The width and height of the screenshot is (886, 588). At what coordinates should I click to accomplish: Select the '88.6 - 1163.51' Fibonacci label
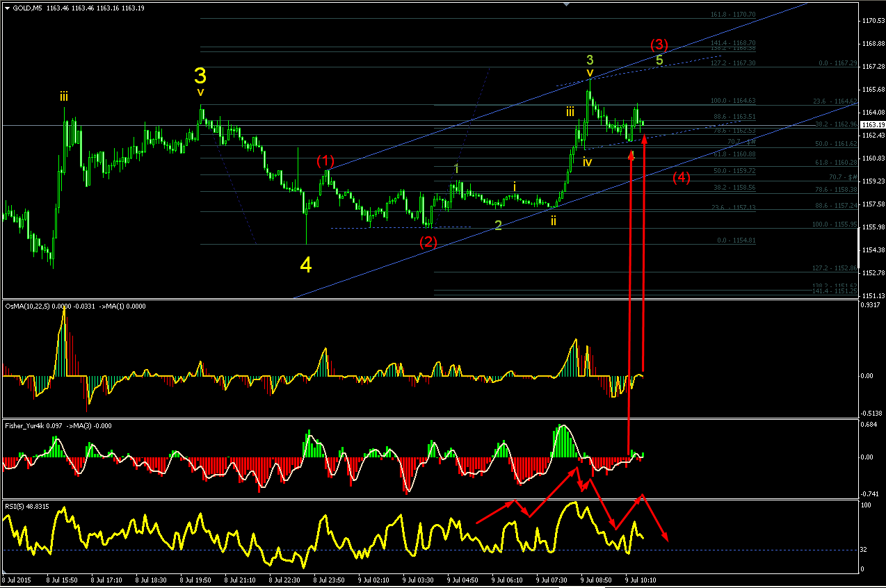pos(734,117)
